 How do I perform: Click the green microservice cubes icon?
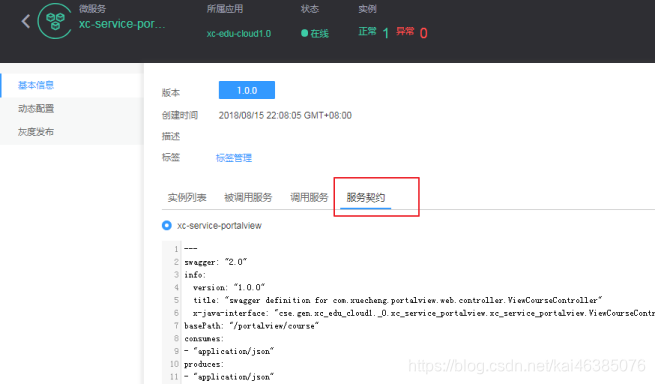(55, 21)
